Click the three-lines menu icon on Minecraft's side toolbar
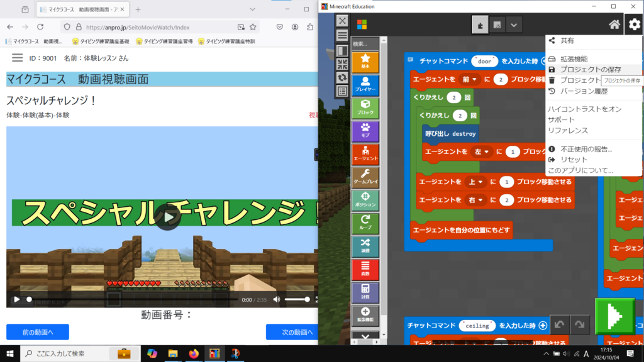This screenshot has height=362, width=644. pyautogui.click(x=342, y=35)
